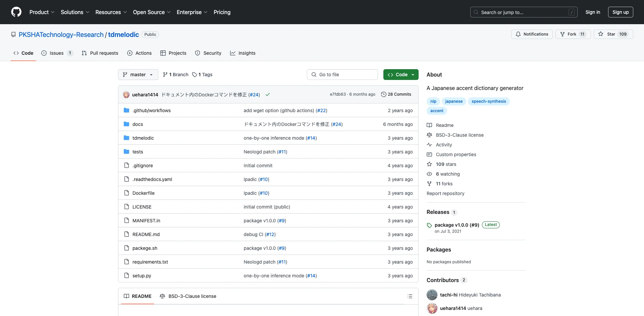Open tachi-hi contributor avatar
This screenshot has width=644, height=316.
tap(432, 295)
